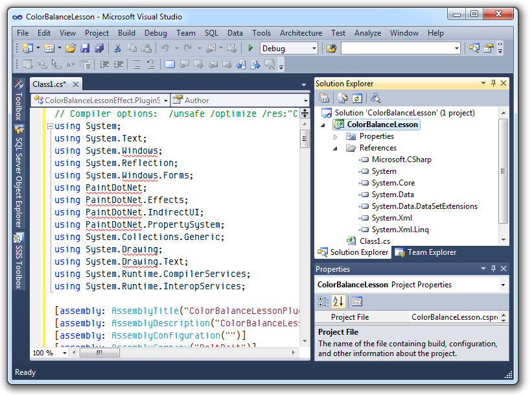Toggle auto-hide pin on Solution Explorer

493,83
